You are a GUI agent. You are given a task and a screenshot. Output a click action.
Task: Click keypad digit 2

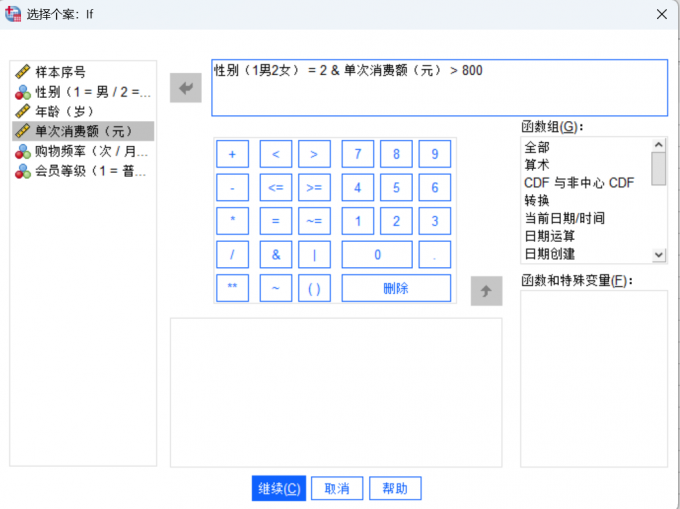(x=396, y=221)
